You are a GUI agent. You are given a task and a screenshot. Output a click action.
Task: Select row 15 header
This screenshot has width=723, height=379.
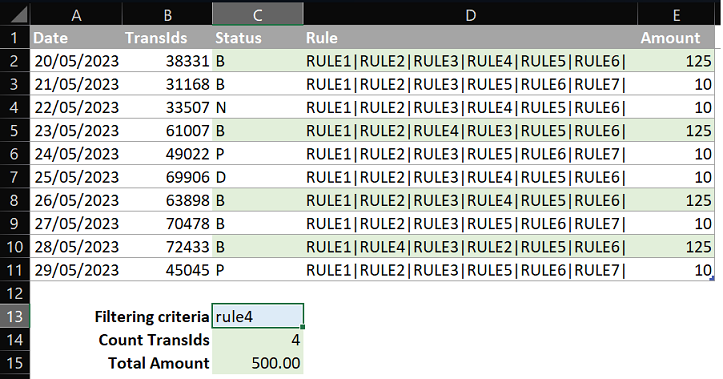[x=15, y=363]
